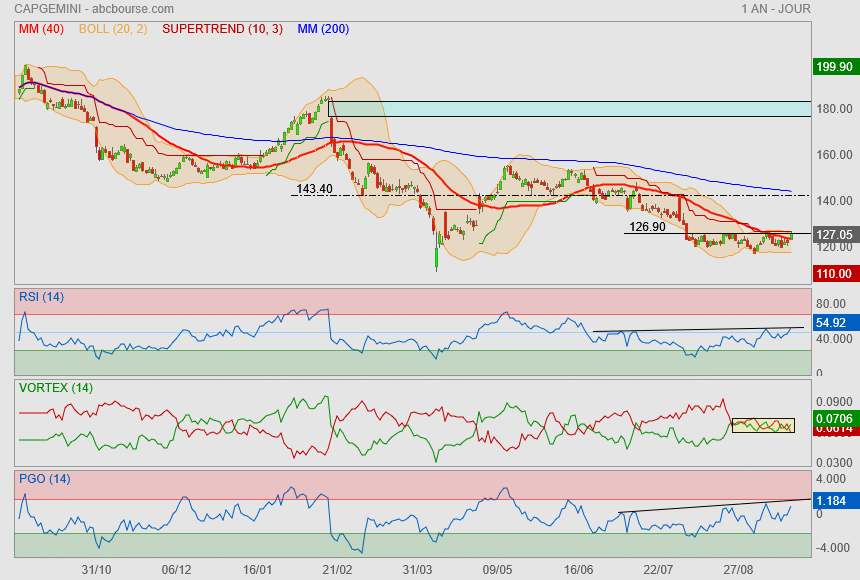Viewport: 860px width, 580px height.
Task: Click the 21/02 date on time axis
Action: tap(338, 569)
